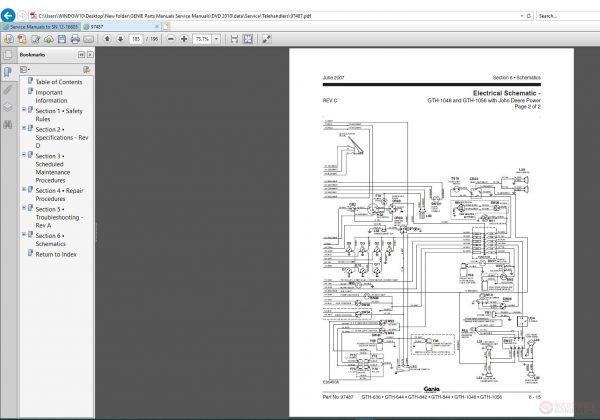Save the PDF with the floppy disk icon

(x=62, y=39)
